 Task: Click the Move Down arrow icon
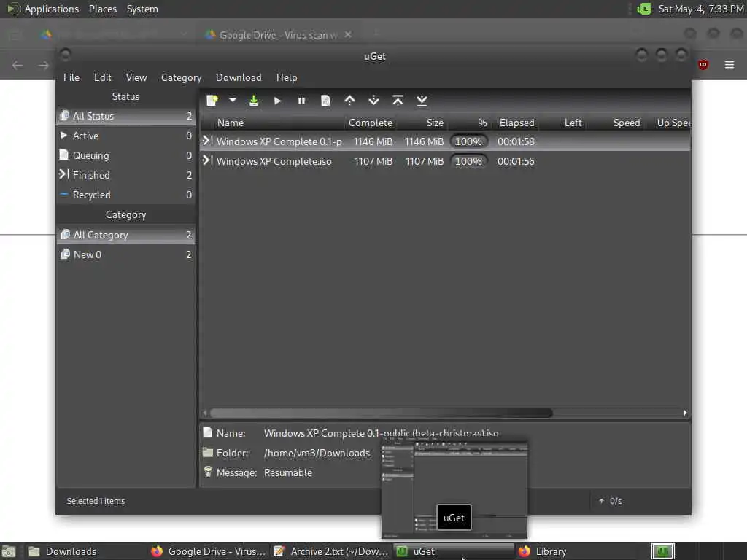tap(374, 101)
